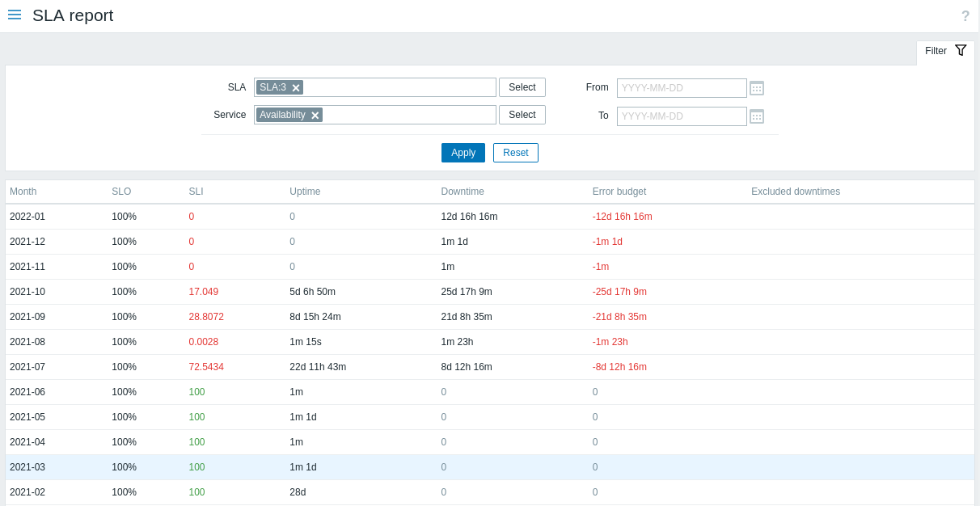
Task: Click the SLO column header
Action: pos(121,192)
